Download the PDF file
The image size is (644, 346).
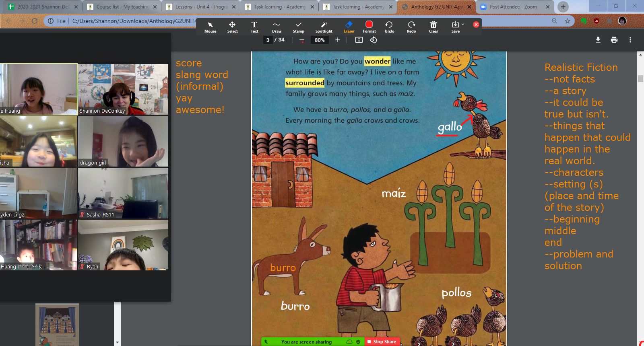pos(598,40)
